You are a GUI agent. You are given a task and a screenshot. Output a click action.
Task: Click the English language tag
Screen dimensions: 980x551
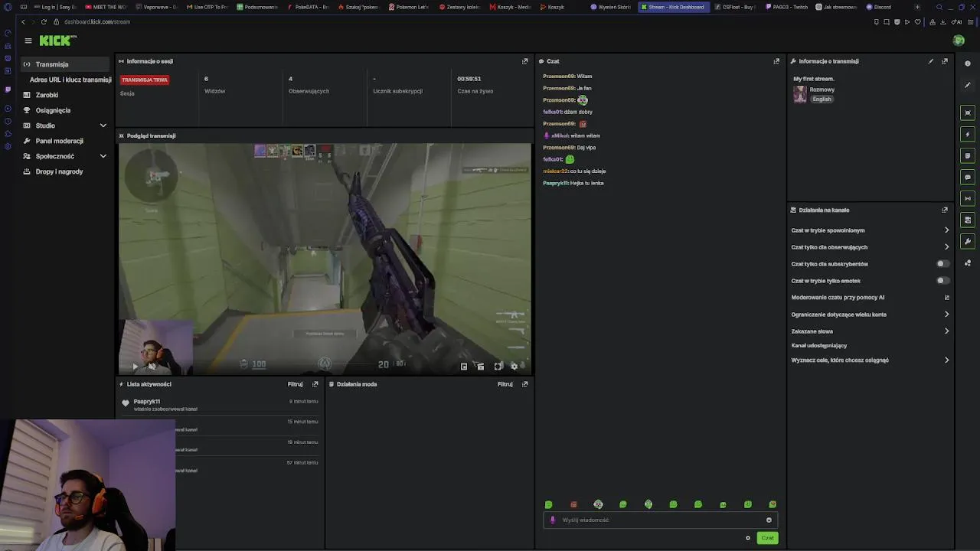[822, 99]
